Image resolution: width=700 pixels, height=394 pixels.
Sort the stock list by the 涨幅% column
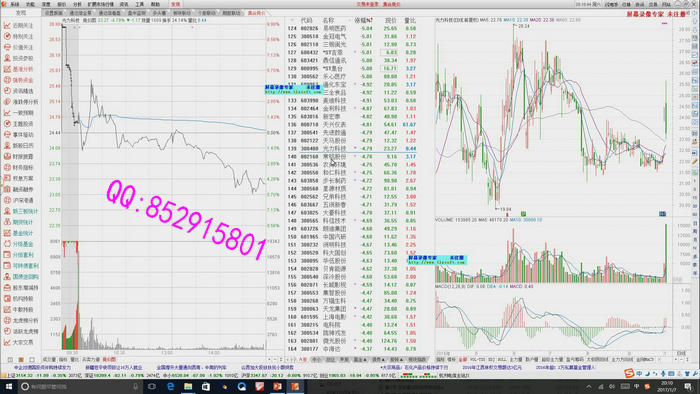coord(363,21)
